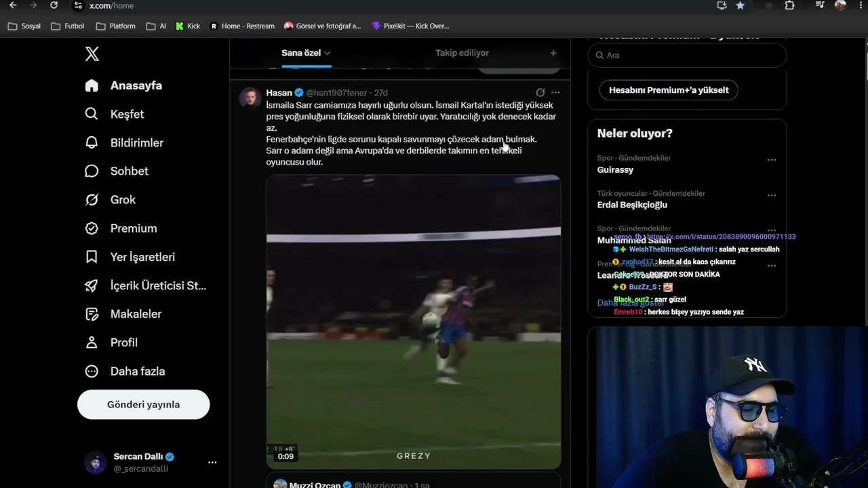Open the Guirassy trending topic
This screenshot has height=488, width=868.
click(x=615, y=169)
